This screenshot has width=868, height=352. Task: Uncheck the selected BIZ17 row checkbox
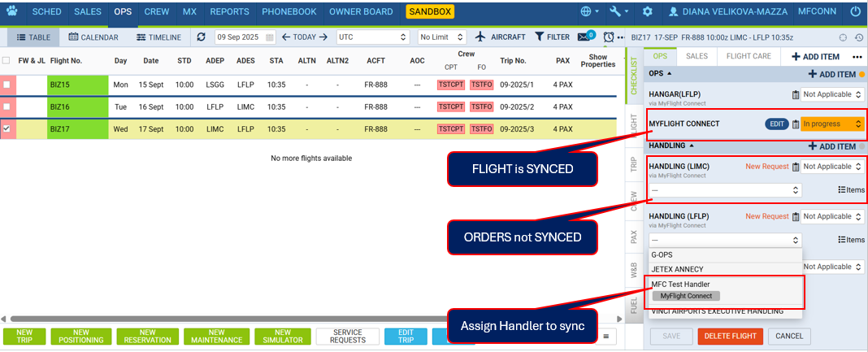coord(7,128)
